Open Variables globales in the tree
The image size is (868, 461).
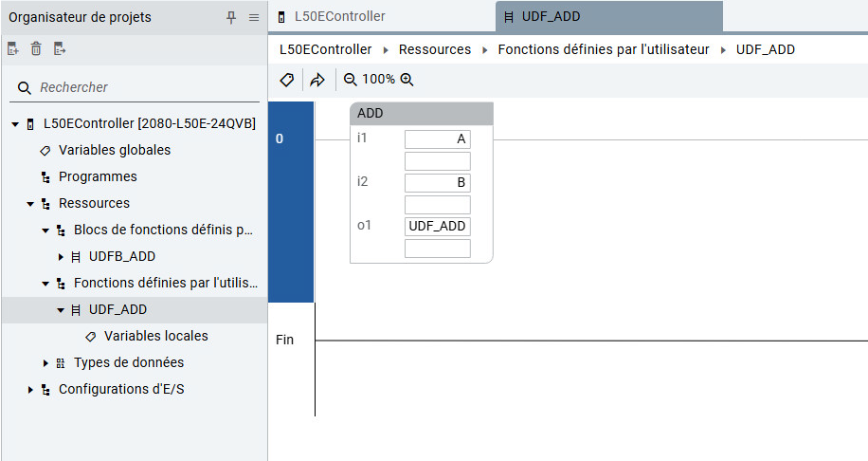(x=115, y=150)
